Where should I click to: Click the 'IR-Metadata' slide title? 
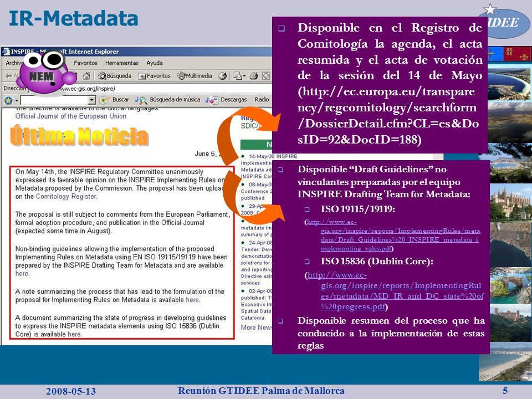pos(74,18)
